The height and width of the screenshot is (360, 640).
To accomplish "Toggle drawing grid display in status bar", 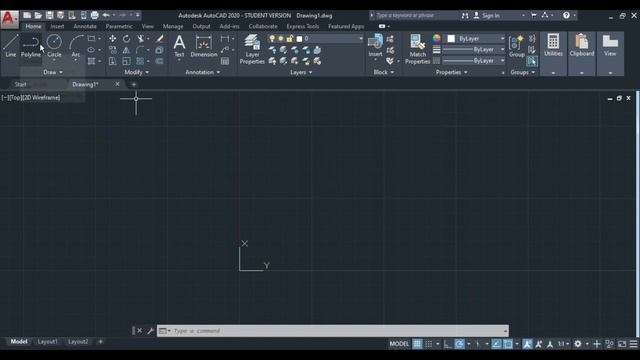I will 417,344.
